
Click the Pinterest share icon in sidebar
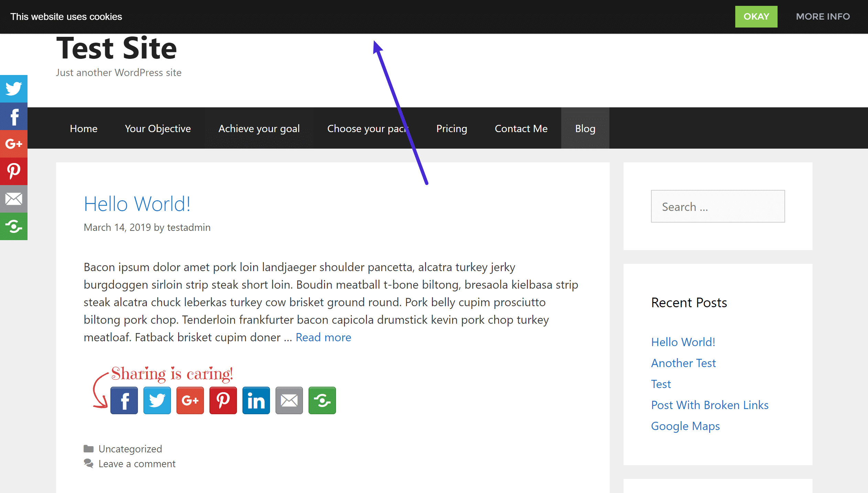[x=14, y=171]
